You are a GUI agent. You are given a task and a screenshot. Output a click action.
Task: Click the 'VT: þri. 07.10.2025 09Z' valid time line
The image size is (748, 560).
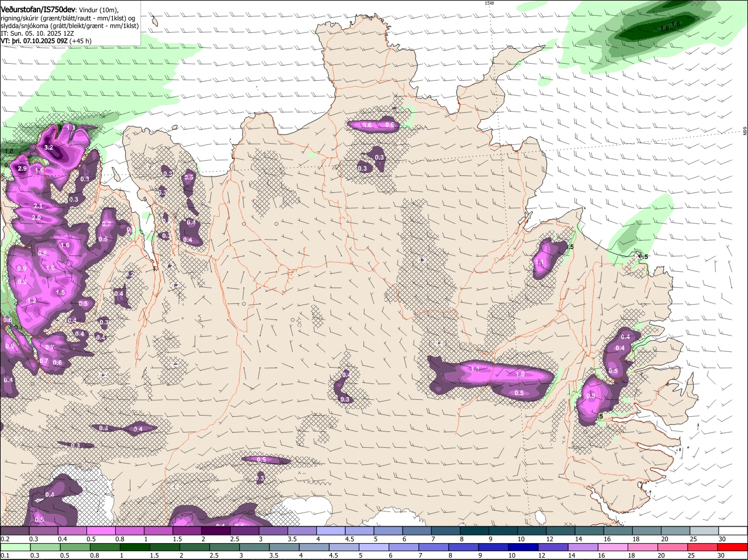(x=34, y=41)
